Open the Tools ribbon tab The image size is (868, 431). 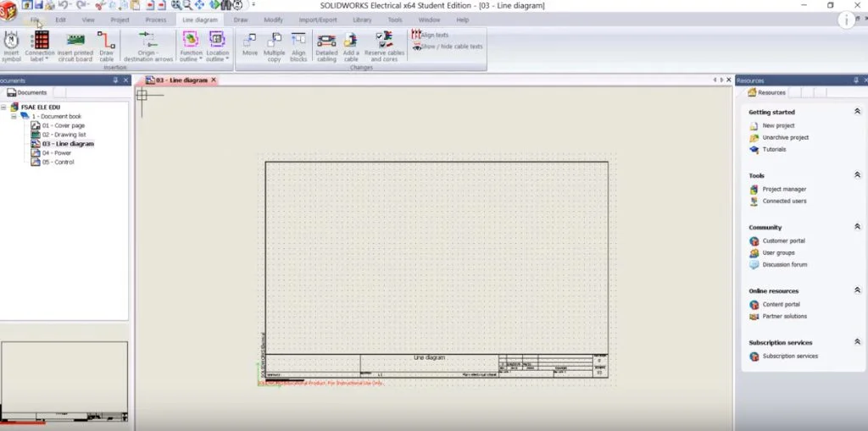point(395,20)
